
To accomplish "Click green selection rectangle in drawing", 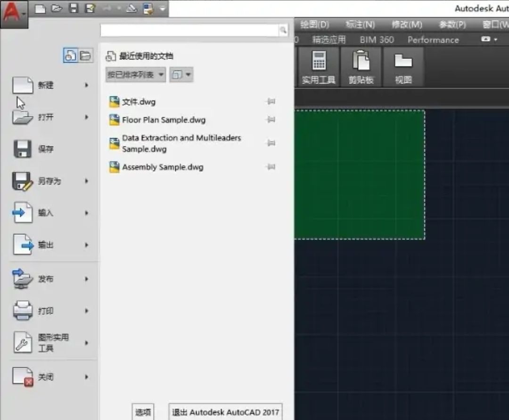I will pos(359,174).
